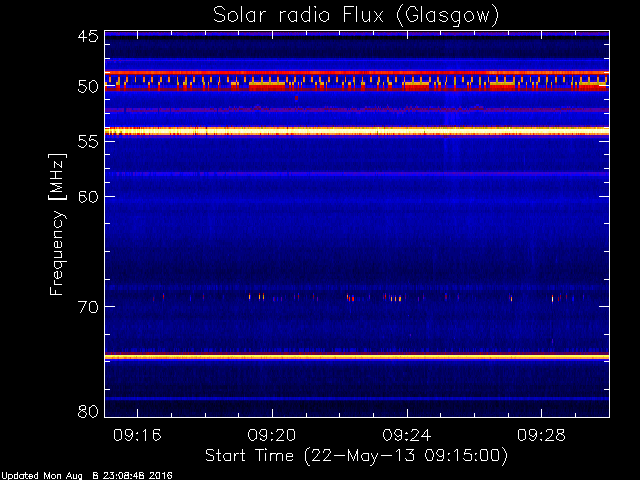Click the "Start Time (22-May-13 09:15:00)" label

tap(356, 456)
